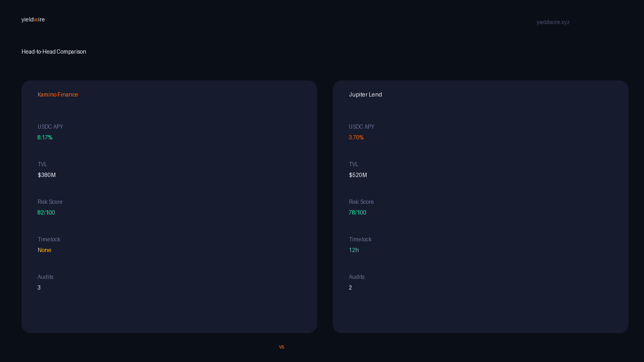This screenshot has width=644, height=362.
Task: Click the 82/100 risk score
Action: pyautogui.click(x=46, y=212)
